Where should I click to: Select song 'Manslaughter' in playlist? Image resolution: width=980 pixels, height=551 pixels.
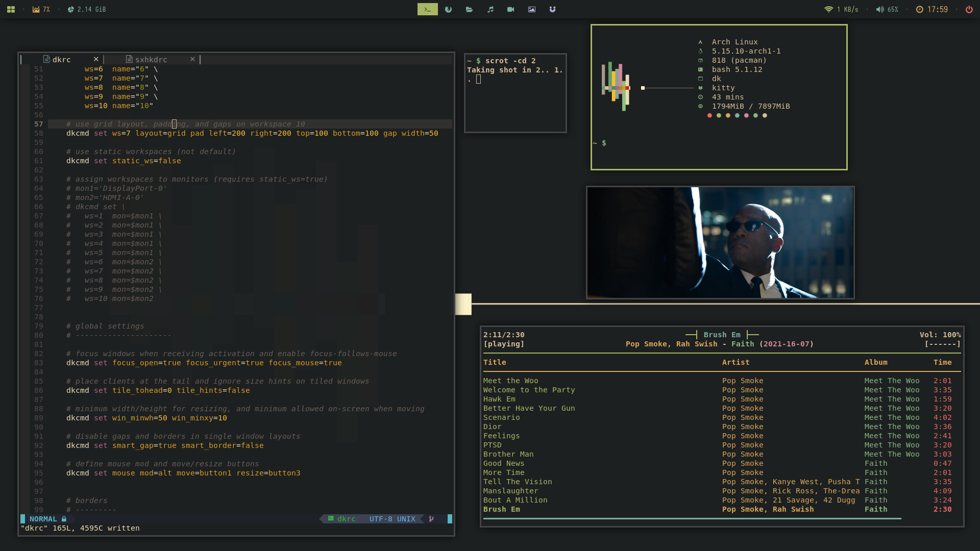click(x=510, y=491)
